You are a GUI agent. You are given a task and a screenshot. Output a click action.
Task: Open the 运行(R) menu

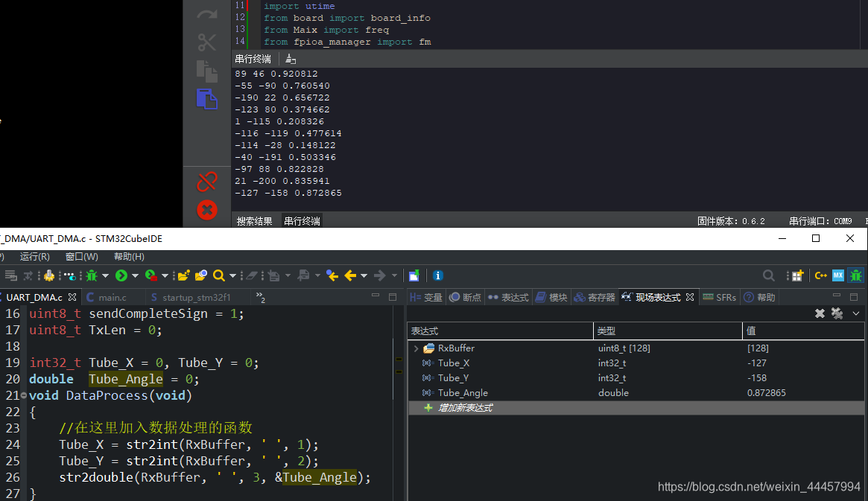pyautogui.click(x=35, y=257)
